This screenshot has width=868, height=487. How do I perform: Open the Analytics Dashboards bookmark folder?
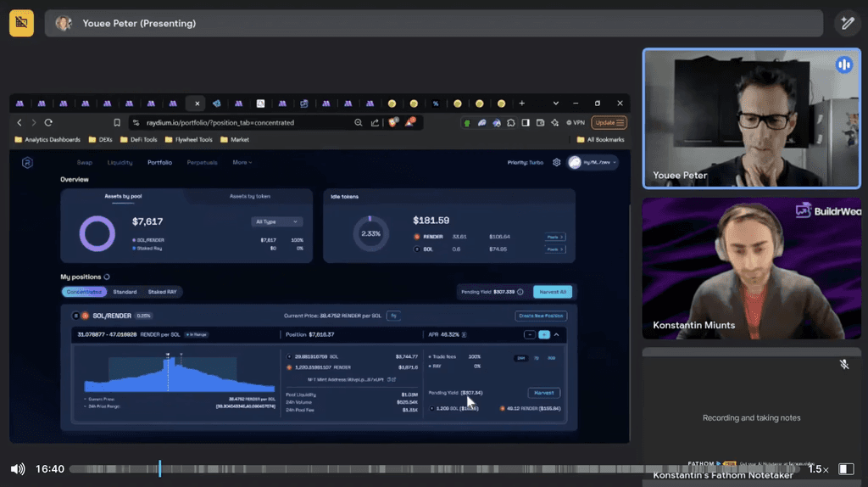47,140
